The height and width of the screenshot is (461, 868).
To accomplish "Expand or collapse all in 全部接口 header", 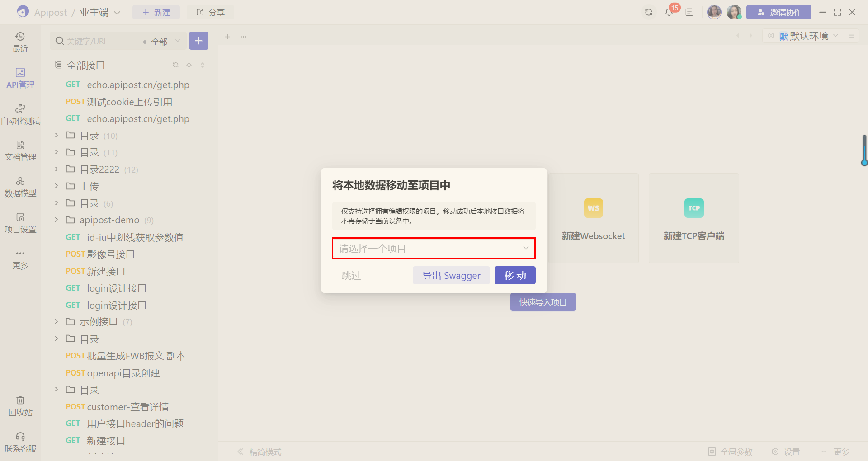I will (203, 65).
